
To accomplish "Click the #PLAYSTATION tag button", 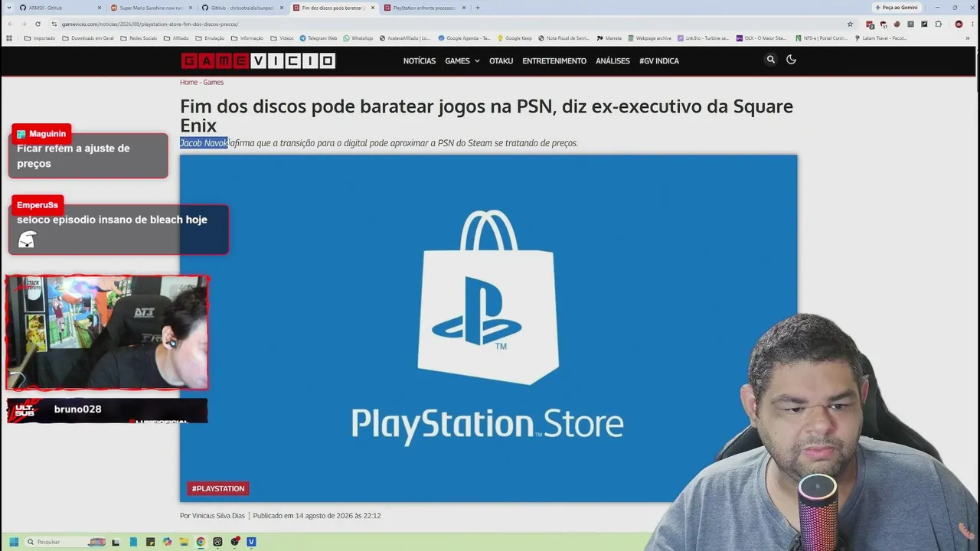I will pos(218,488).
